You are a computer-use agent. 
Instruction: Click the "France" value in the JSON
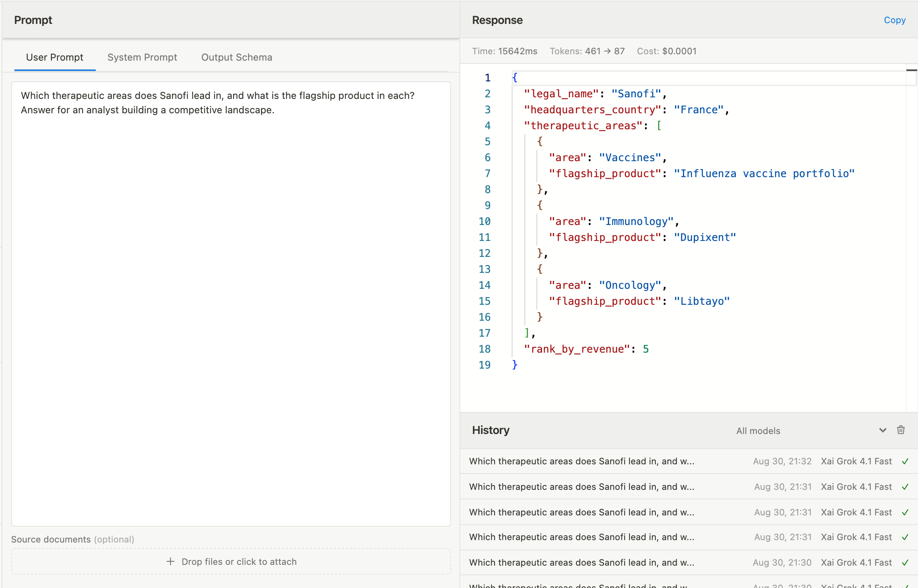point(699,110)
